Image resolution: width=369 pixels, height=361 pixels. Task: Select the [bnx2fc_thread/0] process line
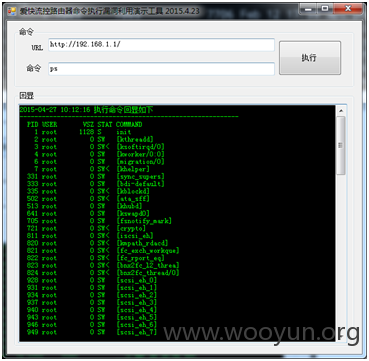103,273
